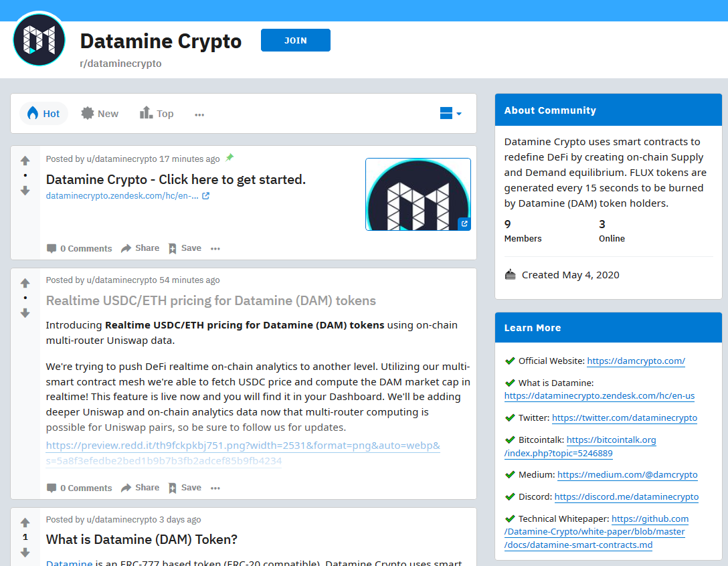Open the author u/dataminecrypto on the 54 minutes ago post

coord(122,280)
